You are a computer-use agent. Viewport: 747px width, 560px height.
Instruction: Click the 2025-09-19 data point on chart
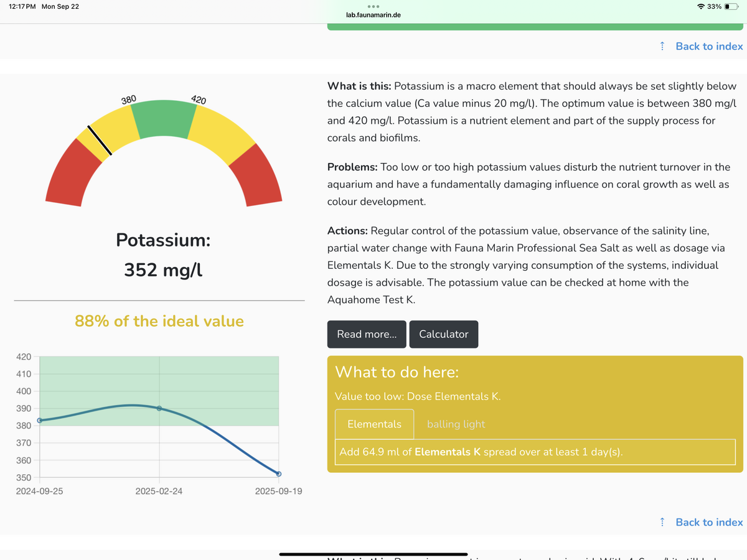pyautogui.click(x=279, y=474)
